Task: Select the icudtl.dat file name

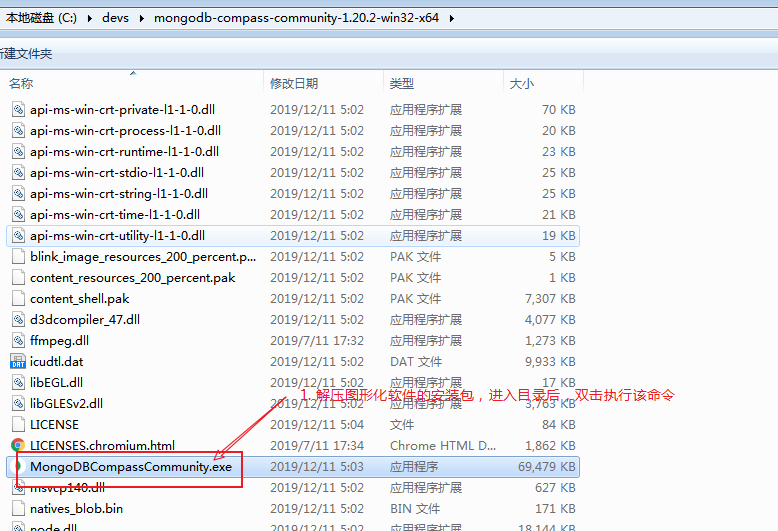Action: coord(57,362)
